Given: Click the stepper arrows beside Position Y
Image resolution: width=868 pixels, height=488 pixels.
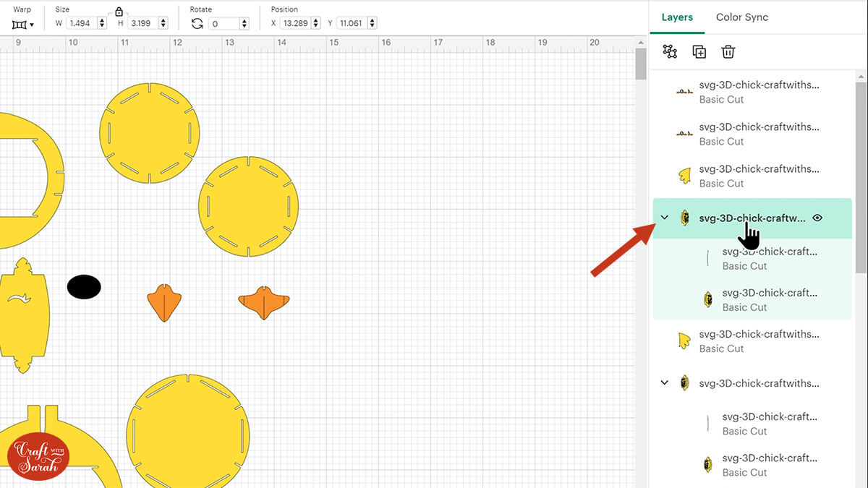Looking at the screenshot, I should 374,23.
